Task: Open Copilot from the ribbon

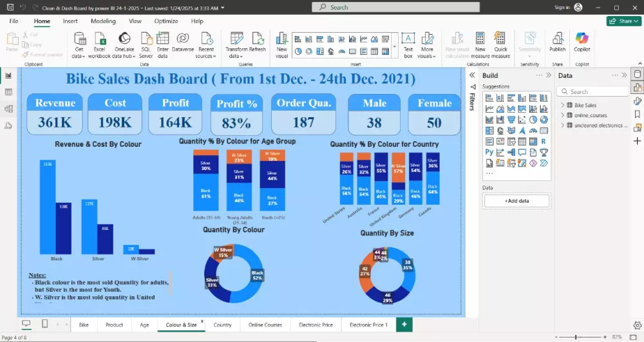Action: (x=582, y=43)
